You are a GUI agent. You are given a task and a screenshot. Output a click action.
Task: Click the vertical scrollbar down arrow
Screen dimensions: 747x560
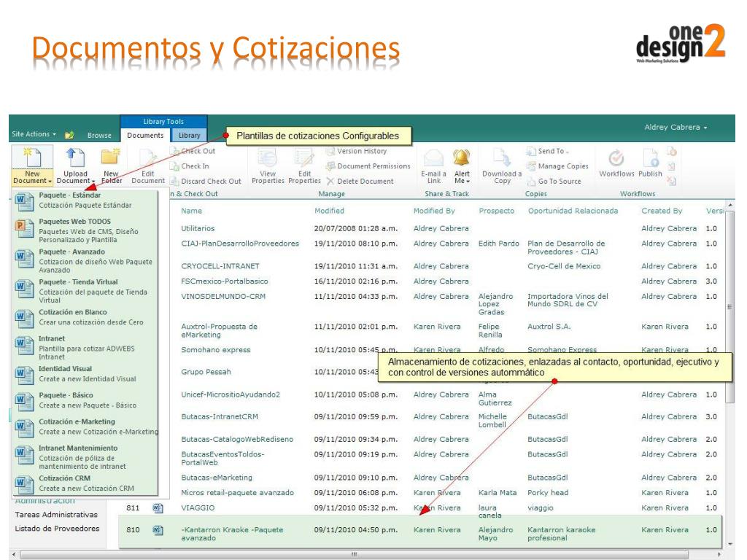point(730,544)
